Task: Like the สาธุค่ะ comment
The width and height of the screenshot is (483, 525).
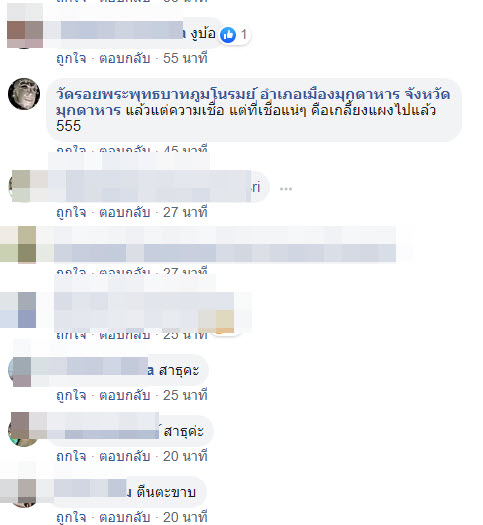Action: pos(71,456)
